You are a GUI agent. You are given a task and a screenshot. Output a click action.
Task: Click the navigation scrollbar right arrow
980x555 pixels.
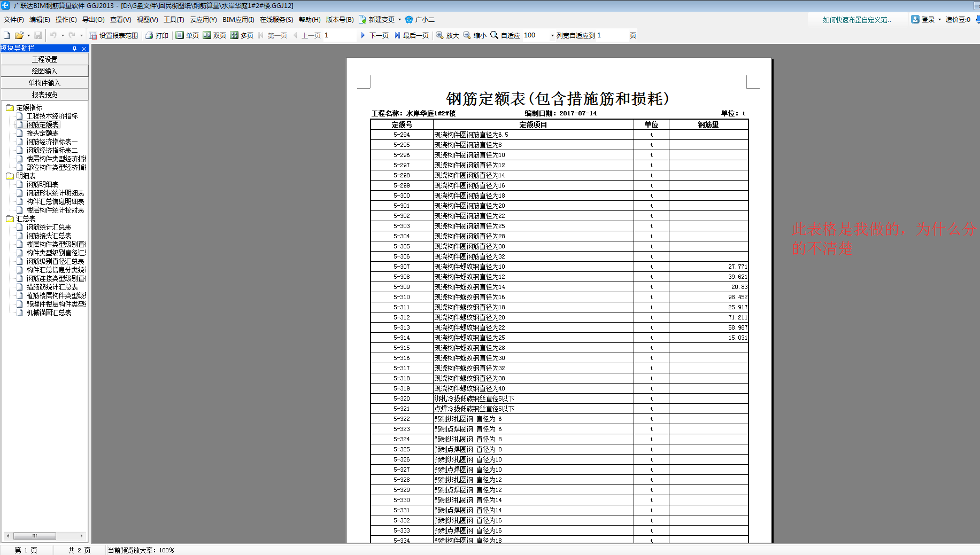(x=81, y=536)
